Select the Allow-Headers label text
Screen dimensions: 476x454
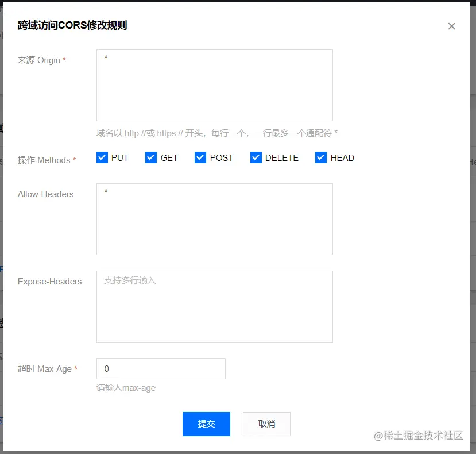click(45, 194)
